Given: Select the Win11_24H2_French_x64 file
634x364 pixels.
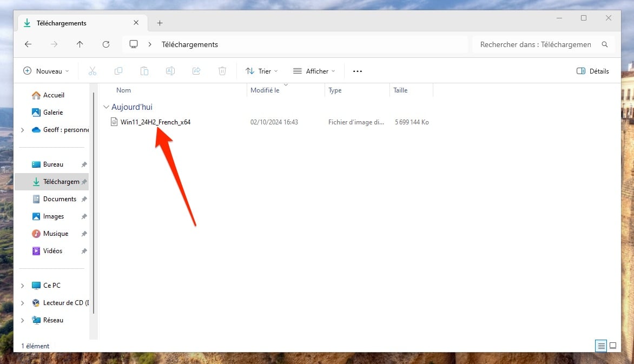Looking at the screenshot, I should click(x=155, y=122).
